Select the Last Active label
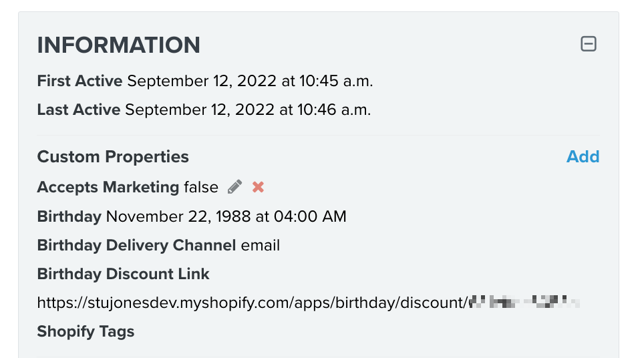 (x=79, y=110)
